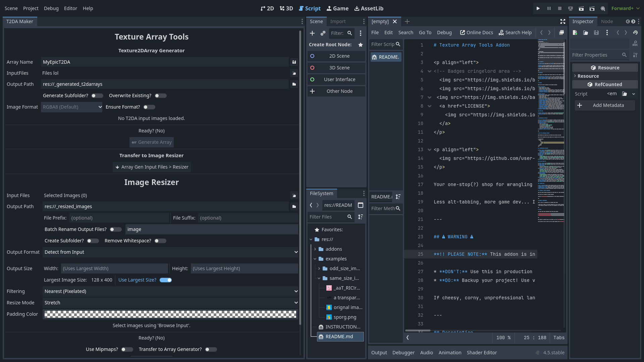The width and height of the screenshot is (644, 362).
Task: Toggle FileSystem split mode icon
Action: [x=361, y=205]
